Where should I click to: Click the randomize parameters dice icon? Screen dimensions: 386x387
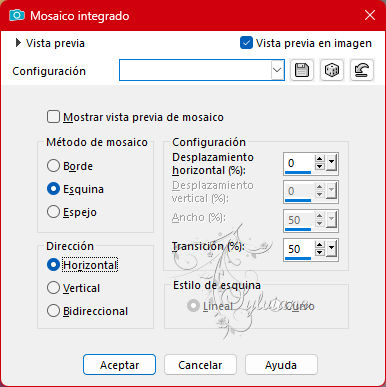[x=332, y=70]
